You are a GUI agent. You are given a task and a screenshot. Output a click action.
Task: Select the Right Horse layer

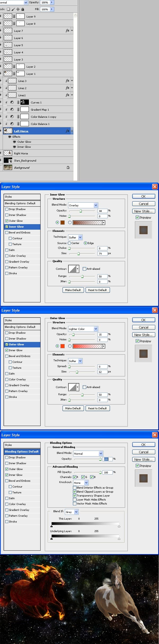[x=21, y=153]
